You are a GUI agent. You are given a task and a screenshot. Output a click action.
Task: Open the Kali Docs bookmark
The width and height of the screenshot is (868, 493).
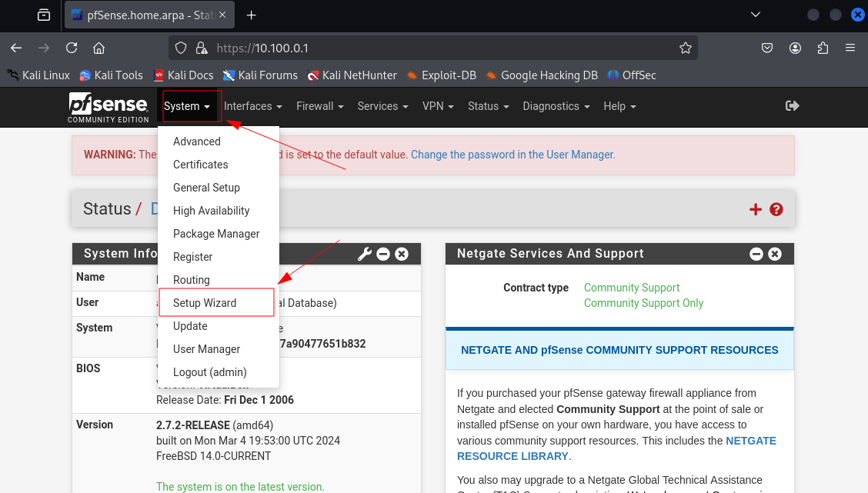pos(183,75)
